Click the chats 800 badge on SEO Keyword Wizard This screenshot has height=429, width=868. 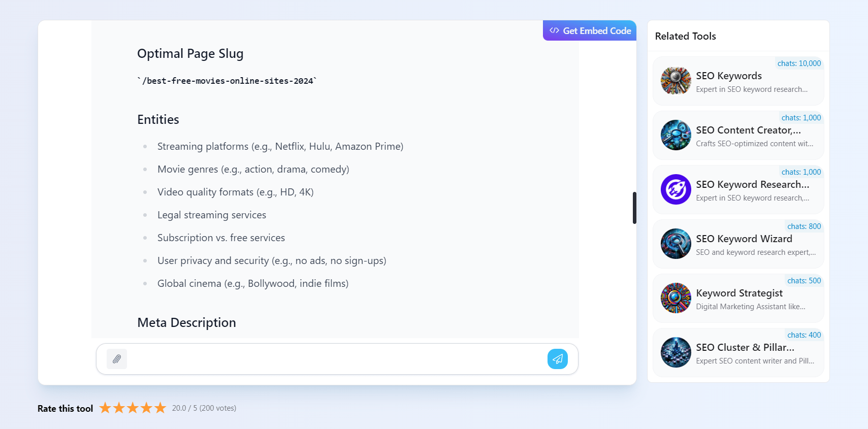pos(803,226)
